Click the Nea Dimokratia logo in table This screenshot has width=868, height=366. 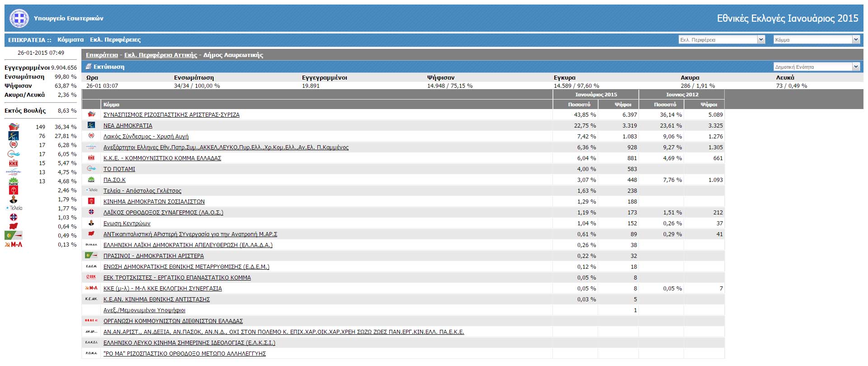click(91, 125)
